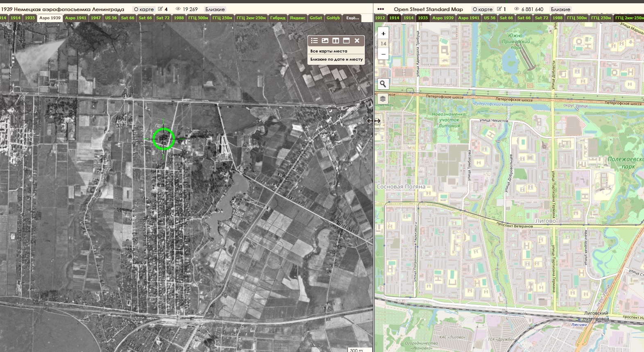Viewport: 644px width, 352px height.
Task: Click the 'проспект Ветеранов' street label
Action: [x=515, y=225]
